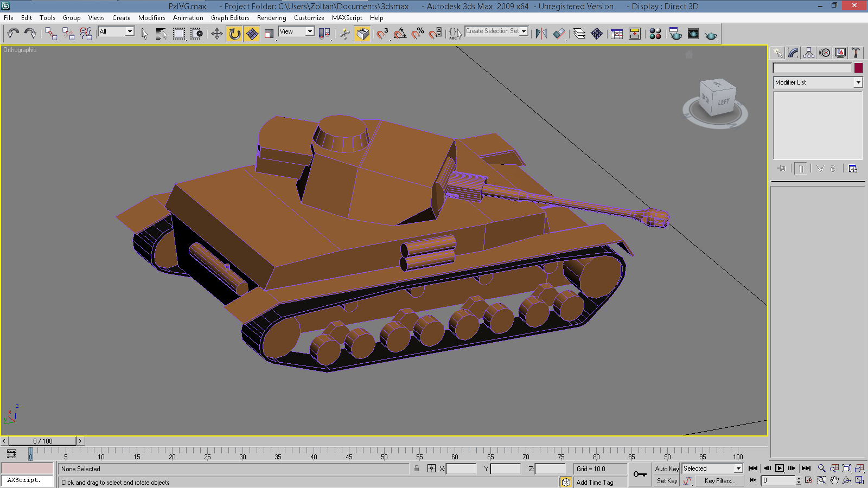The image size is (868, 488).
Task: Click the Set Keys key icon
Action: [x=640, y=474]
